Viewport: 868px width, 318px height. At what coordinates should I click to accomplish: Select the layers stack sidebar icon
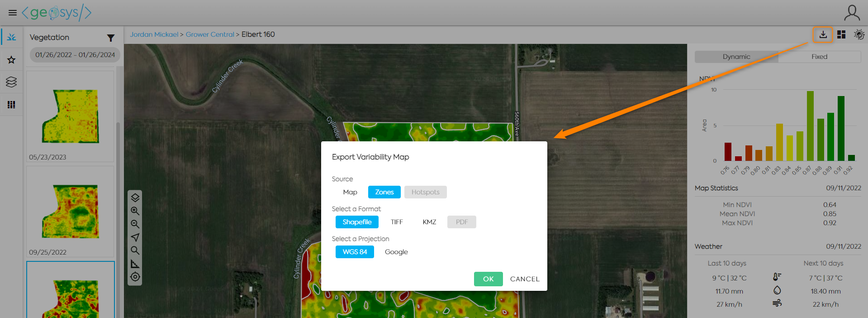pos(11,82)
